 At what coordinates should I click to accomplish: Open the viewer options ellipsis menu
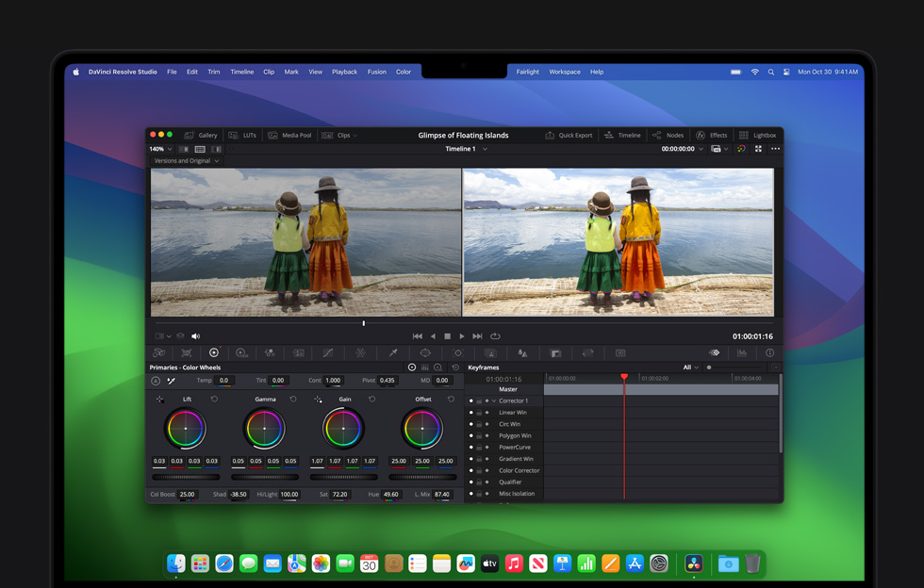[x=775, y=149]
